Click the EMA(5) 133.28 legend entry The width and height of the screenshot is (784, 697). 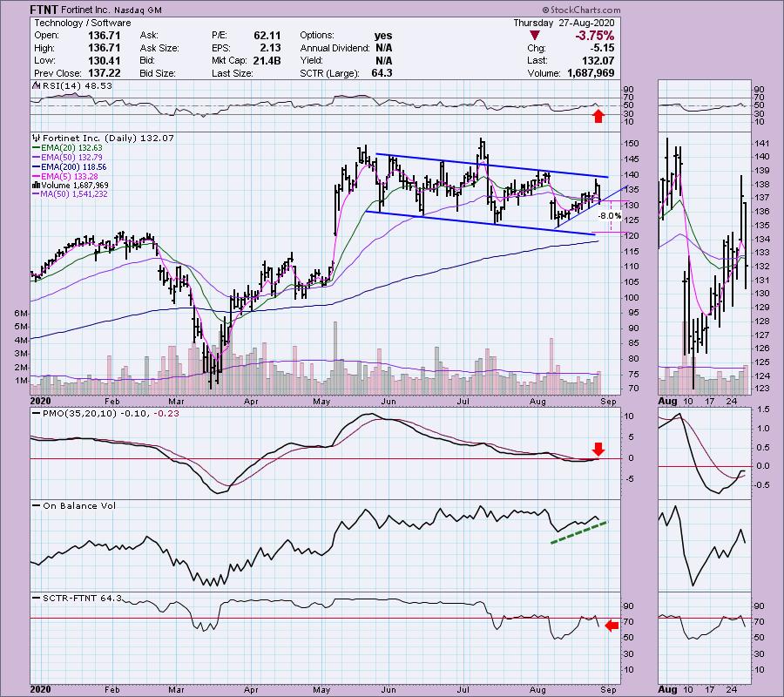coord(65,177)
